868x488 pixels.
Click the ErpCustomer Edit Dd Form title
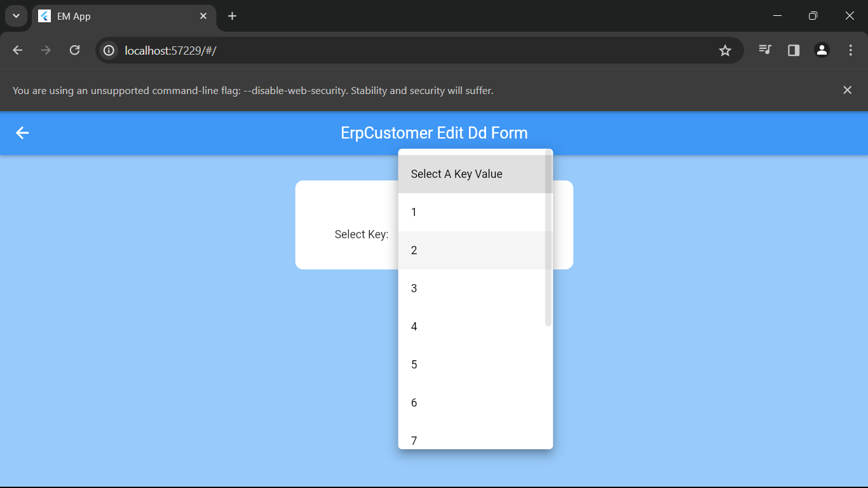point(434,133)
